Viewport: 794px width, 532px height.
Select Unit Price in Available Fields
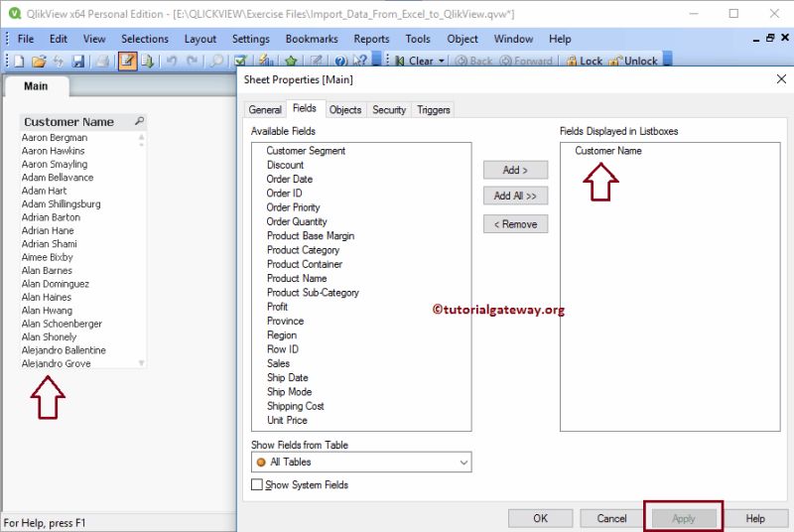(x=287, y=420)
